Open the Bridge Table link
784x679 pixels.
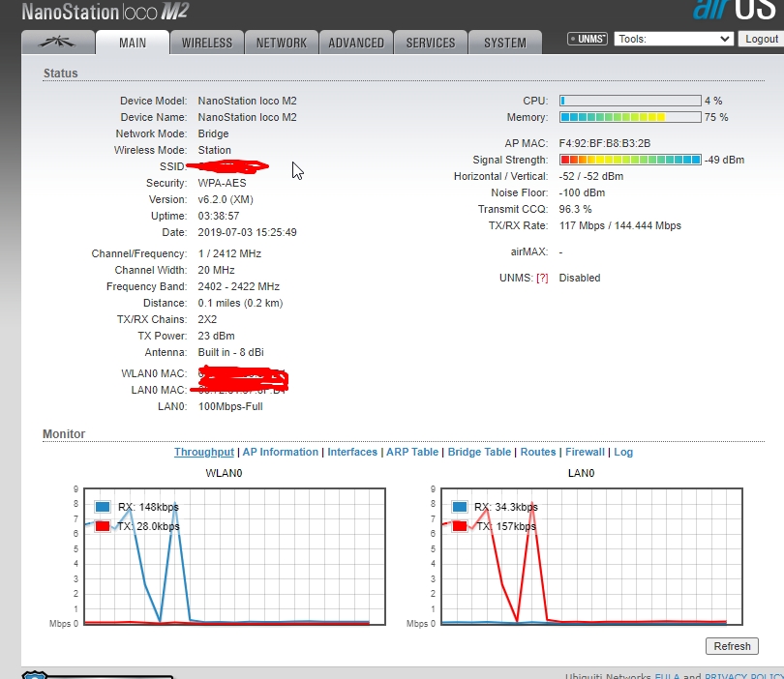479,452
